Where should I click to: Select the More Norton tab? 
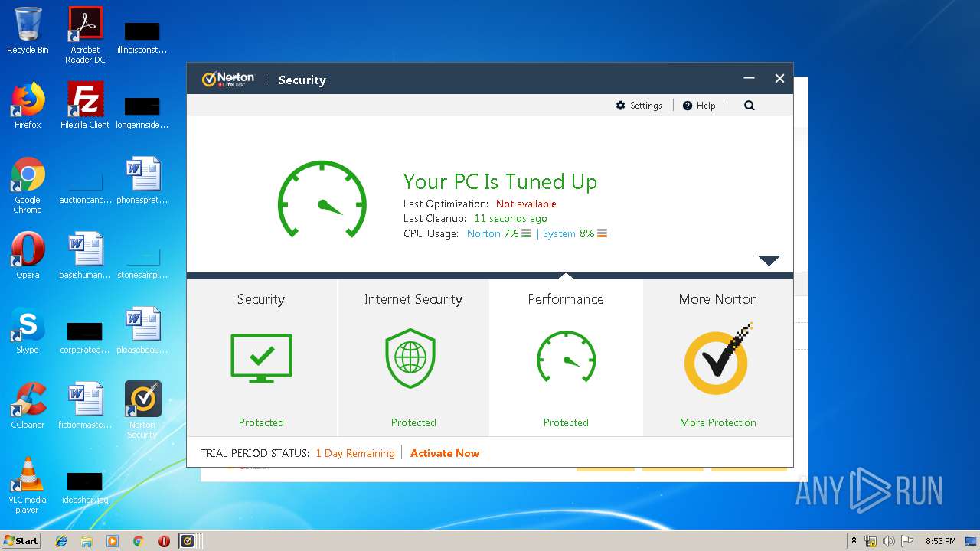[x=718, y=357]
